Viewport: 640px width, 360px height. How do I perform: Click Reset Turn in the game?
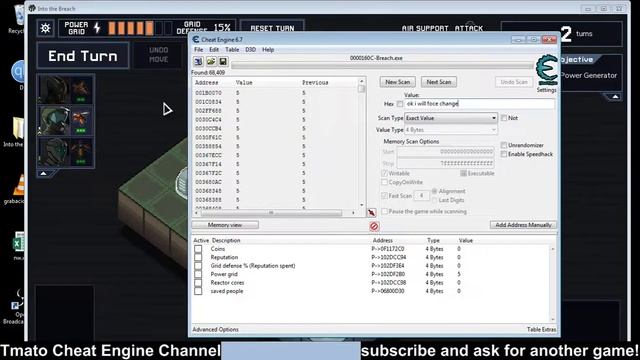point(272,28)
